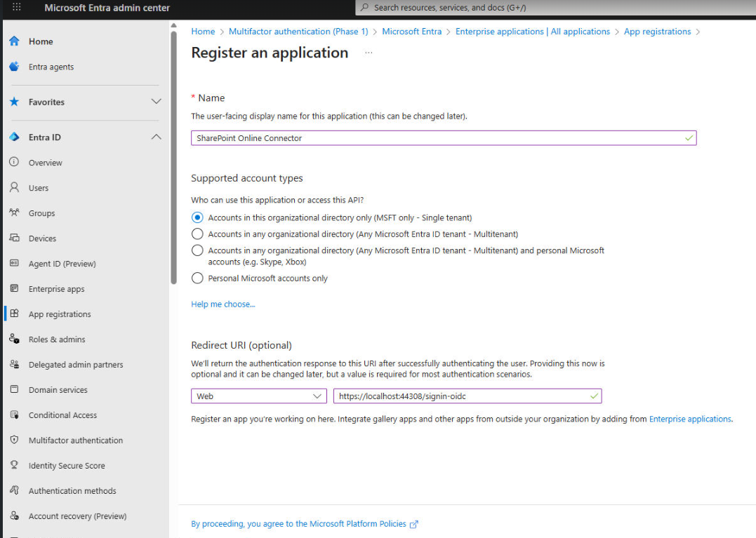The width and height of the screenshot is (756, 538).
Task: Click the Devices icon in sidebar
Action: coord(14,238)
